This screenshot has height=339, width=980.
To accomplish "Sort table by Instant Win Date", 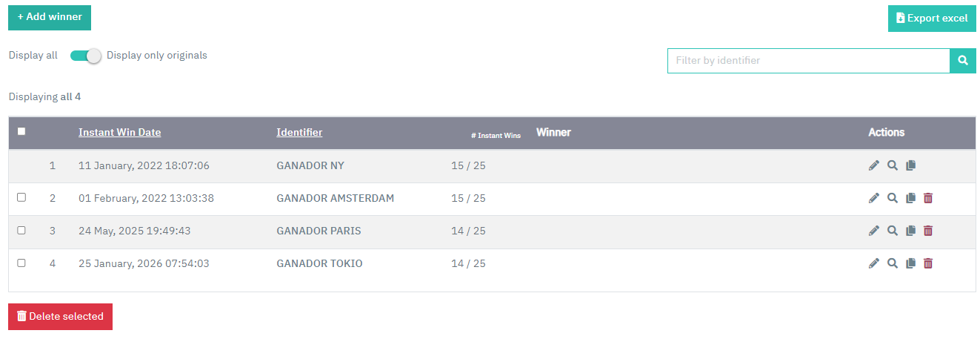I will point(119,133).
